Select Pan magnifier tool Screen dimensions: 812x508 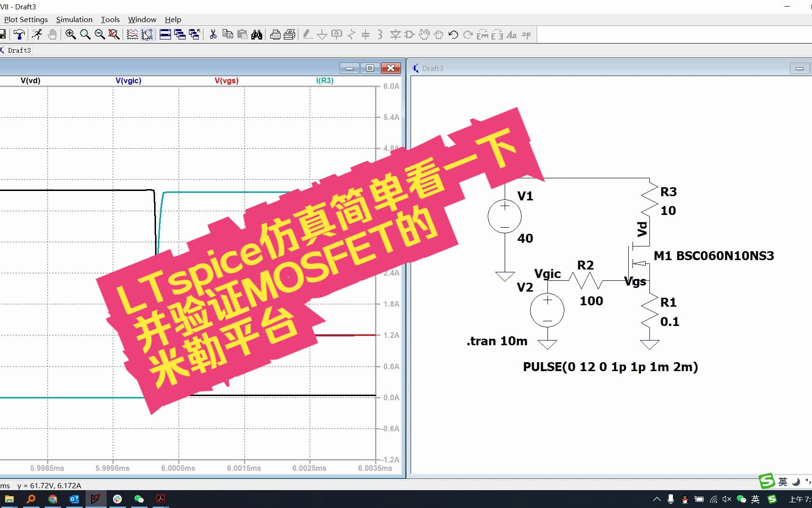pos(85,34)
